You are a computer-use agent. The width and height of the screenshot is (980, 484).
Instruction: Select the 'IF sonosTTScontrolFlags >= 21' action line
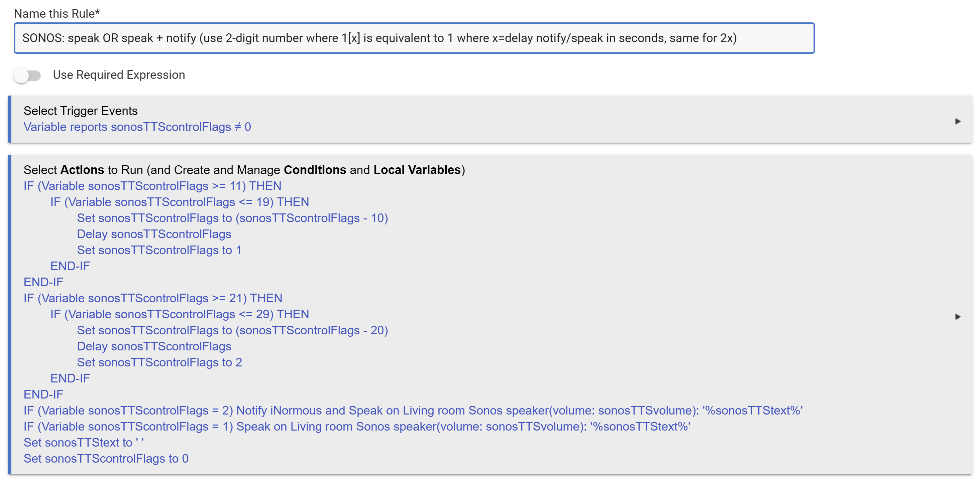[x=152, y=298]
